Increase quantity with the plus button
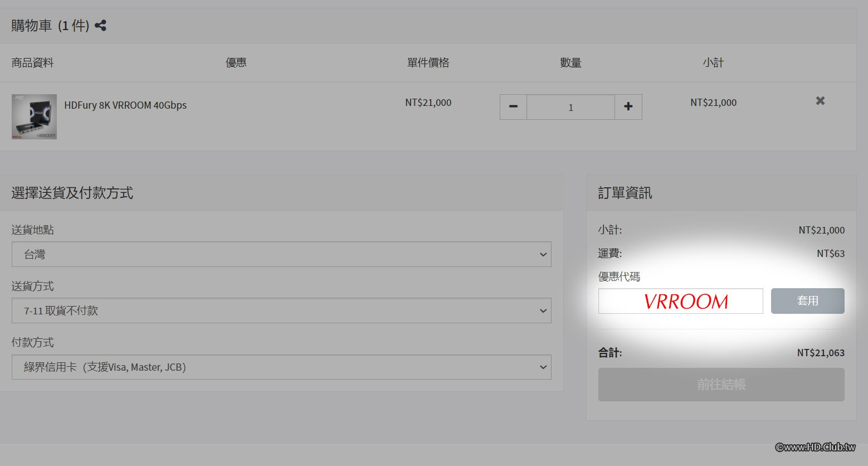 coord(628,107)
